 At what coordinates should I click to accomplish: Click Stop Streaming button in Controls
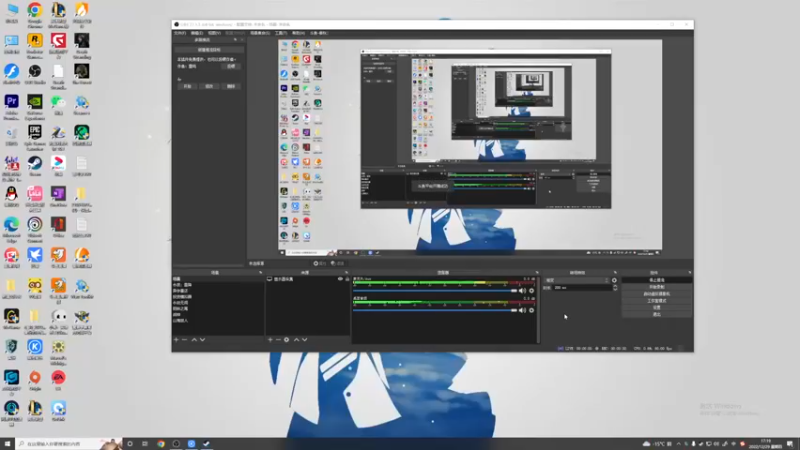pyautogui.click(x=657, y=280)
